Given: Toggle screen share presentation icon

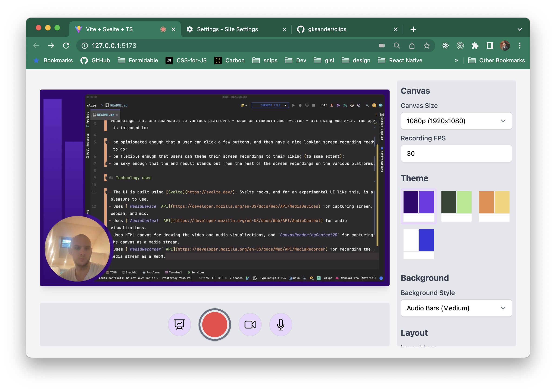Looking at the screenshot, I should click(x=179, y=324).
